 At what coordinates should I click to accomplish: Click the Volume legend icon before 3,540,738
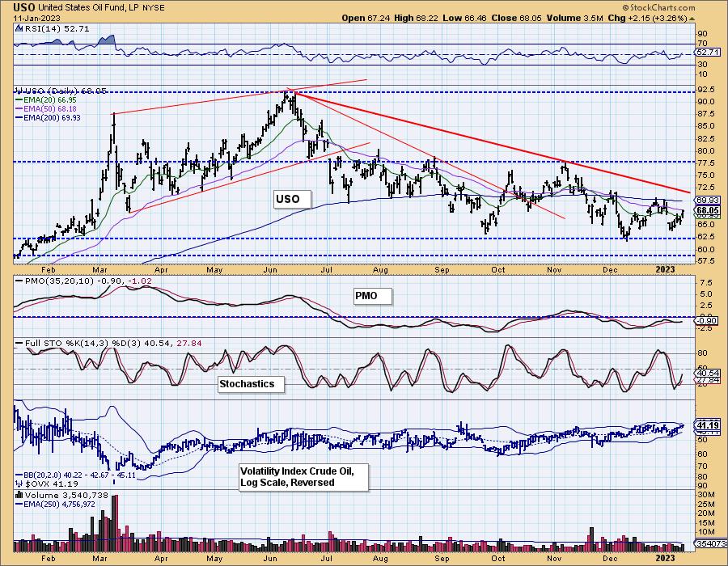tap(19, 495)
